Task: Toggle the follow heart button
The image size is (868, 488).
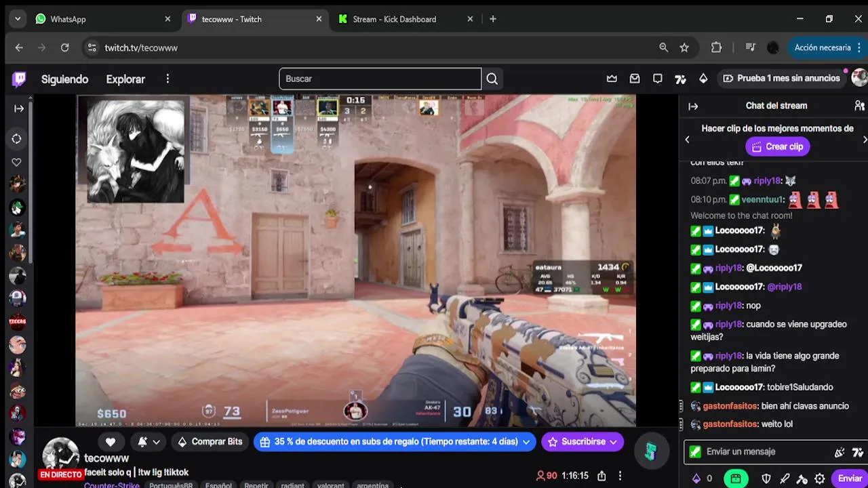Action: [x=111, y=442]
